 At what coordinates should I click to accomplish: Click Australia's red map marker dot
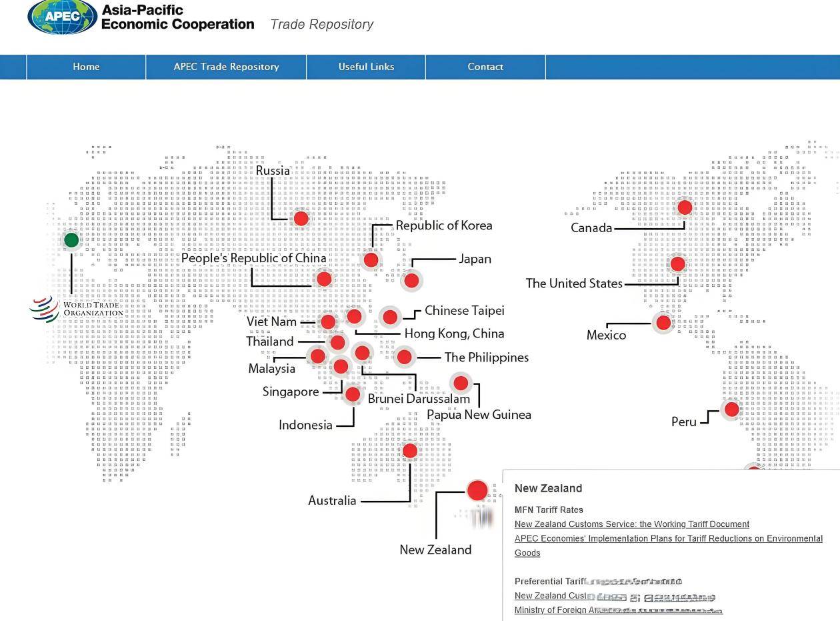click(410, 451)
